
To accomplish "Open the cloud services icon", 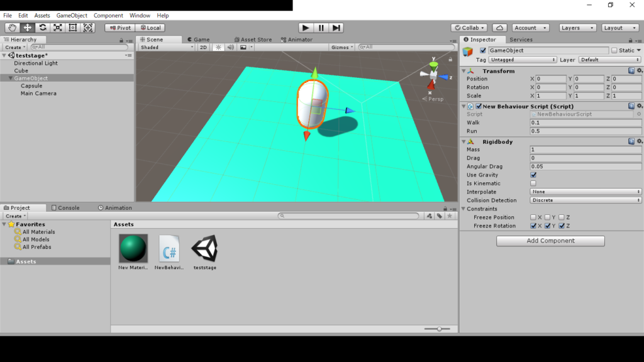I will coord(499,28).
